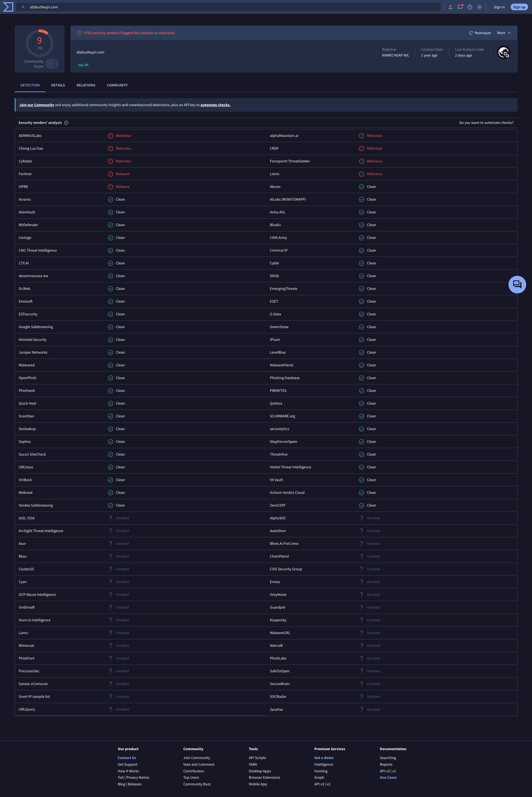Click the clean checkmark icon for Google Safebrowsing
The image size is (532, 797).
pos(110,327)
